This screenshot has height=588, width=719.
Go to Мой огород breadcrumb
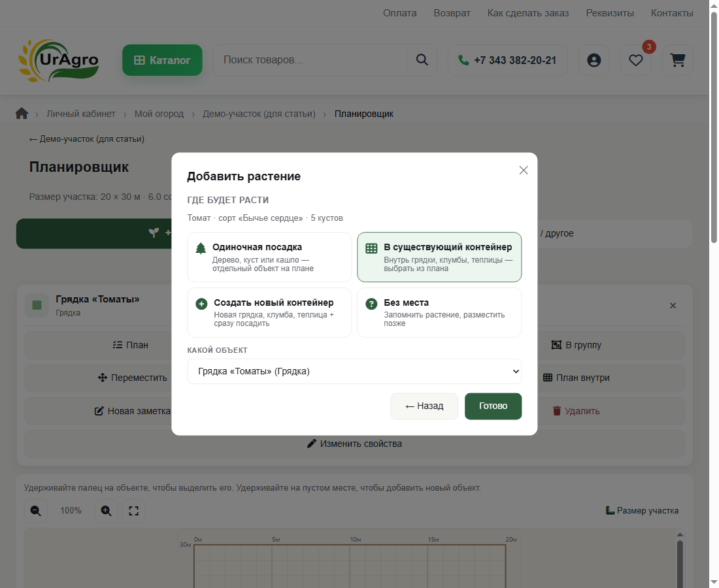click(x=159, y=114)
